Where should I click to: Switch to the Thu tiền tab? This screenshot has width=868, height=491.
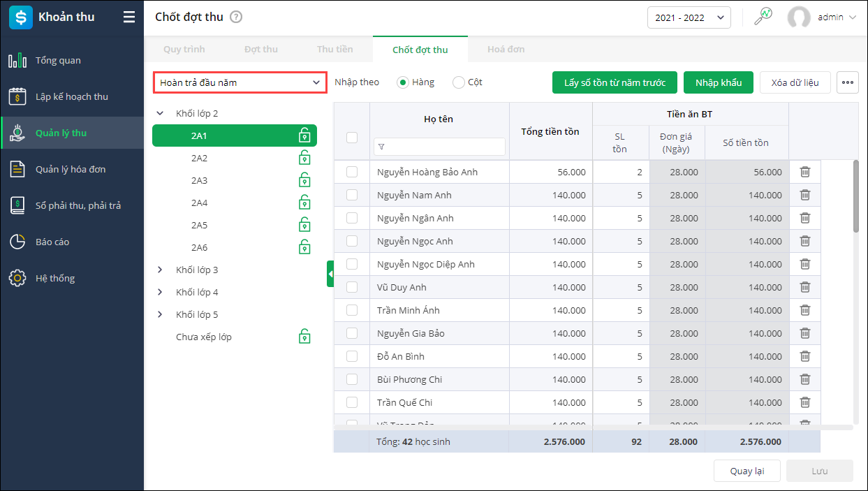334,50
